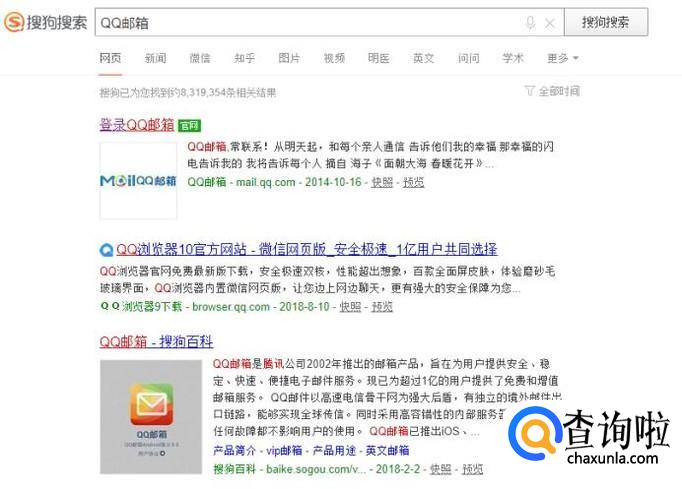Open the 学术 search tab
Viewport: 682px width, 489px height.
coord(513,58)
